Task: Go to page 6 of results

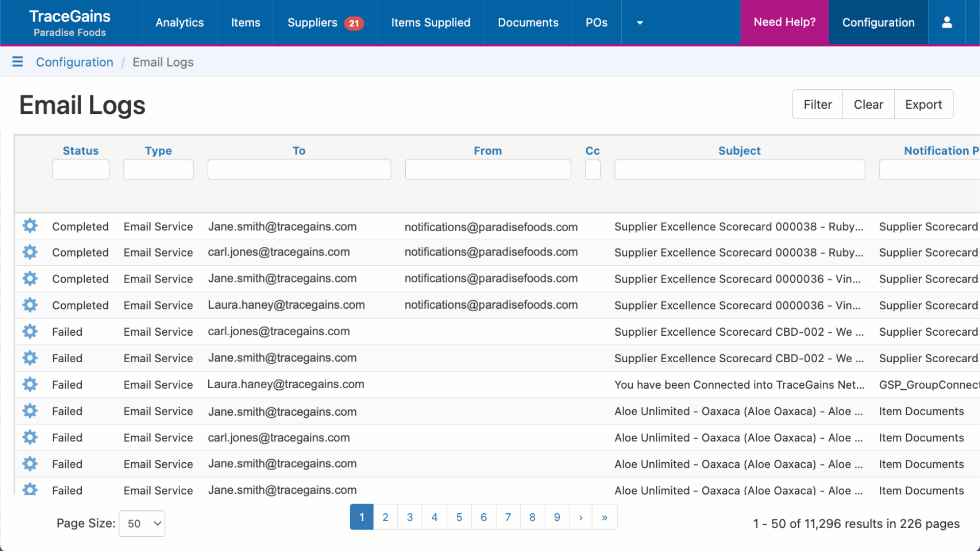Action: [x=483, y=517]
